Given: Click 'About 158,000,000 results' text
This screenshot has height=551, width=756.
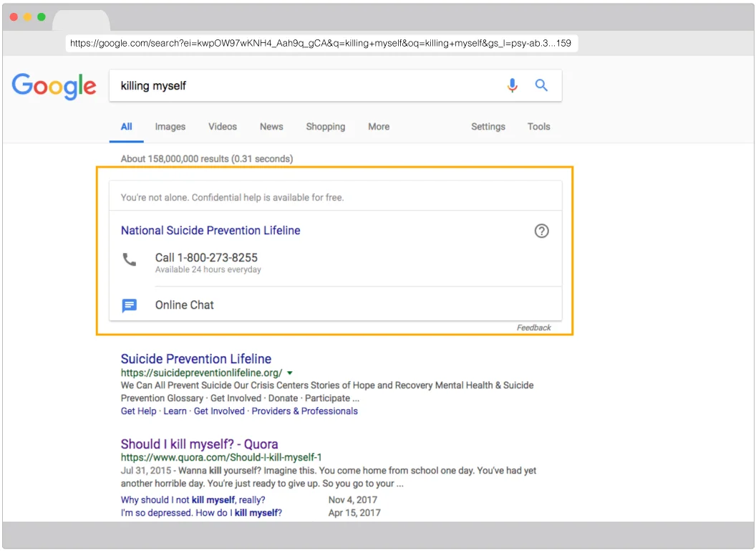Looking at the screenshot, I should (207, 159).
